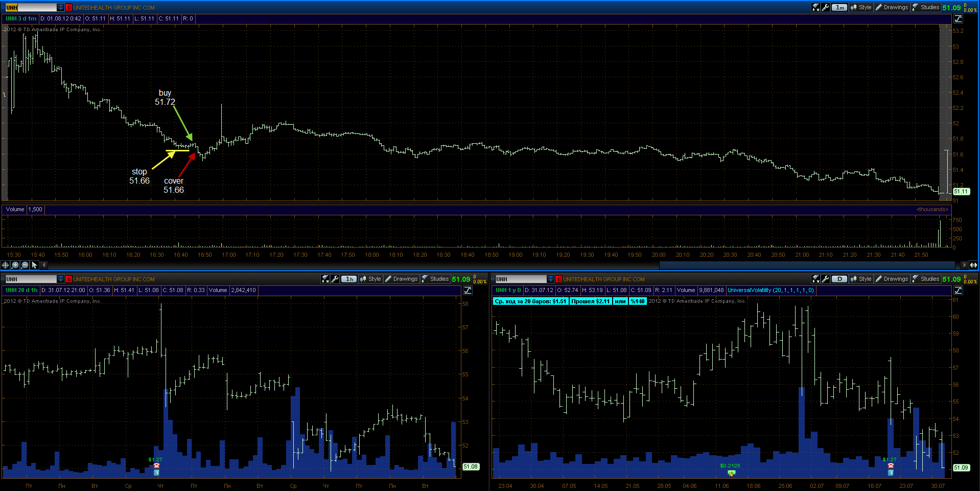Click the Drawings button on the daily chart
The height and width of the screenshot is (491, 980).
pyautogui.click(x=892, y=279)
